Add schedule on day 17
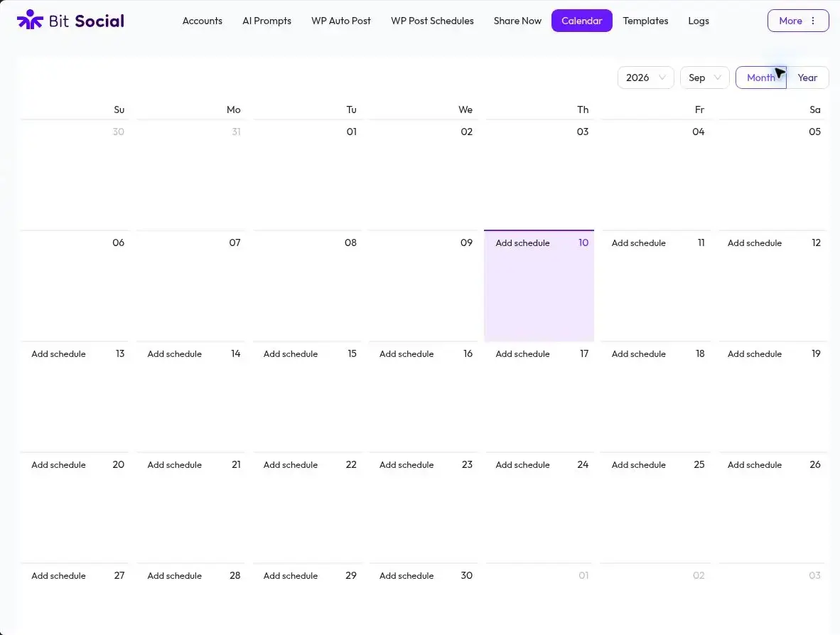Viewport: 840px width, 635px height. (x=522, y=353)
